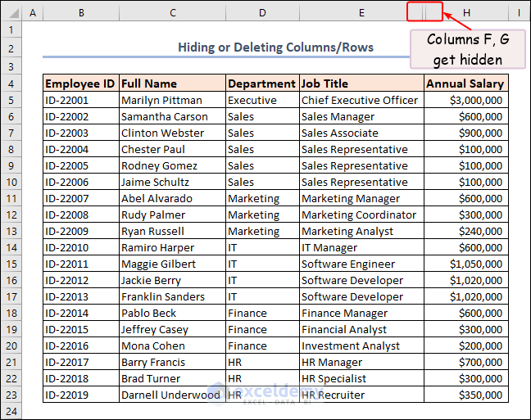
Task: Select column H header
Action: [x=466, y=12]
